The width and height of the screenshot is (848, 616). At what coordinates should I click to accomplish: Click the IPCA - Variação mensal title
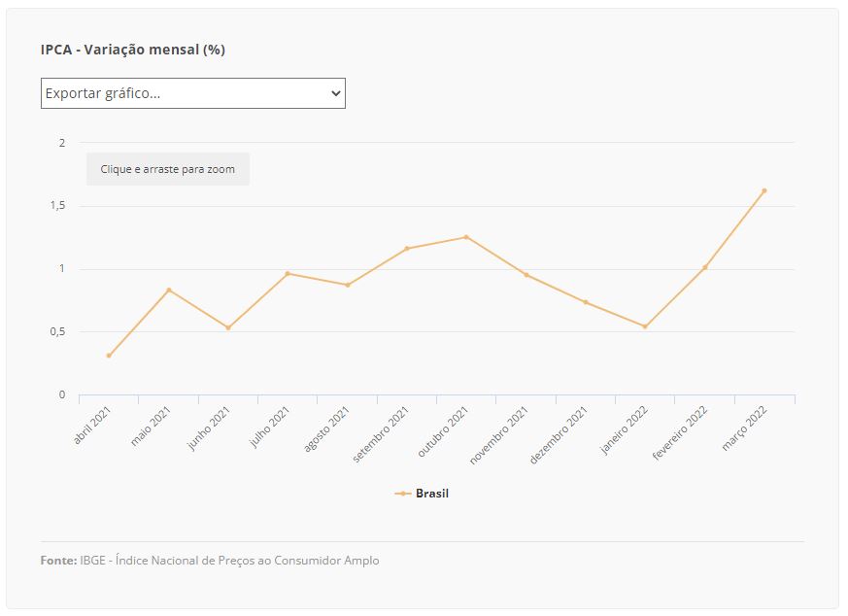point(132,50)
